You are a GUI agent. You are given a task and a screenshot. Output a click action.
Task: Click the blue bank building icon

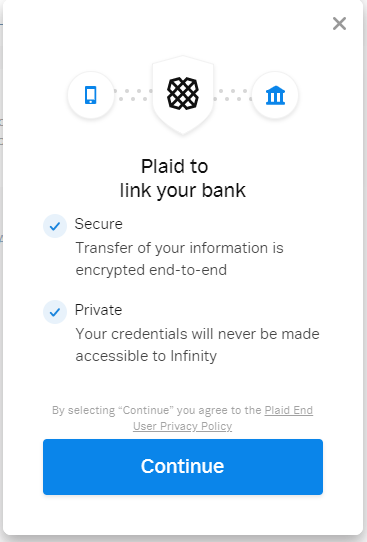(275, 95)
